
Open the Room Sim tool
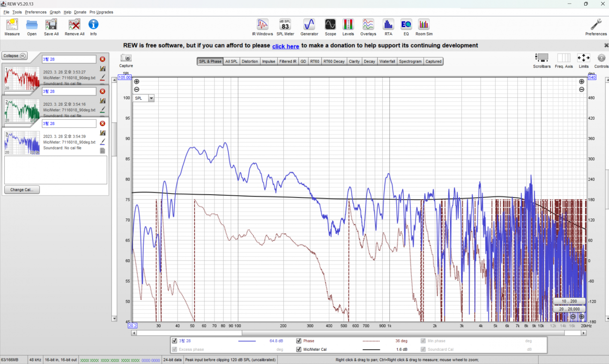click(x=424, y=27)
